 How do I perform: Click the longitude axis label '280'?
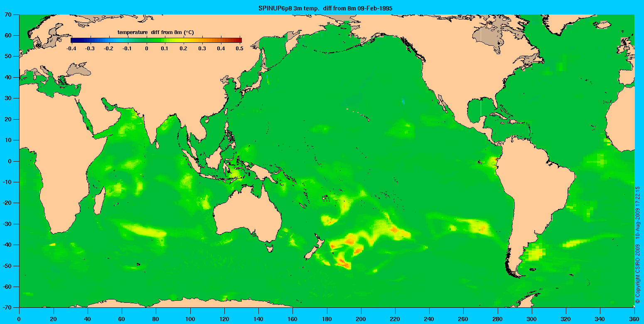pos(497,320)
